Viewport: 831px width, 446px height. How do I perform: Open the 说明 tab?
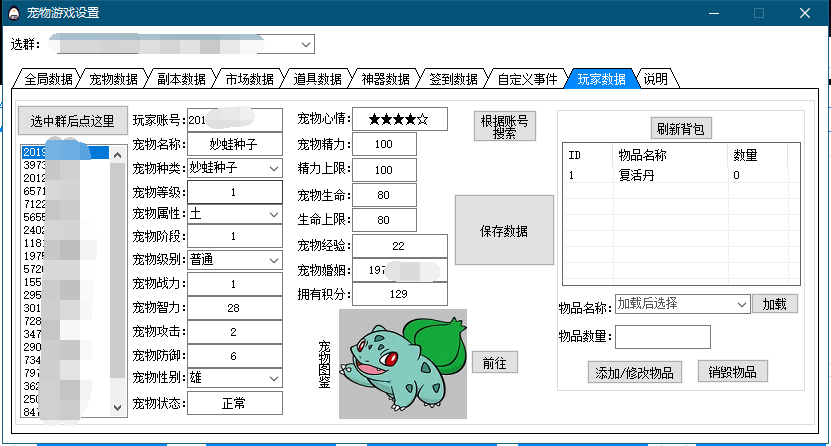click(656, 79)
